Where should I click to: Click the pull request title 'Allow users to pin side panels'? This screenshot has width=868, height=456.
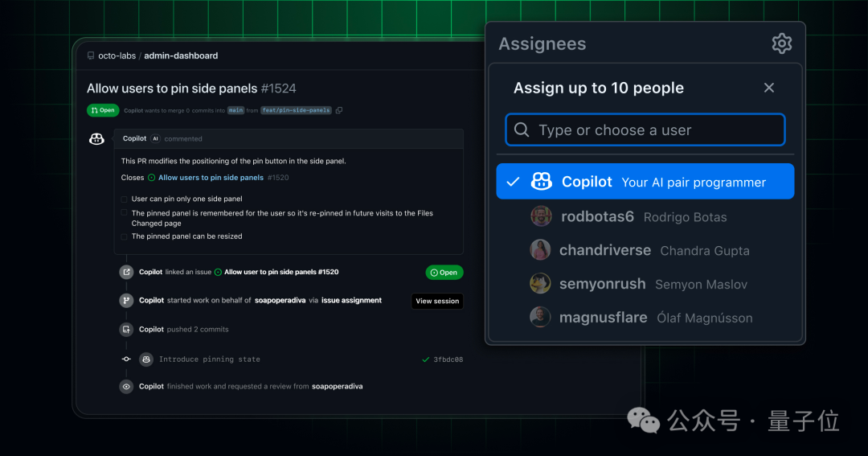[172, 88]
